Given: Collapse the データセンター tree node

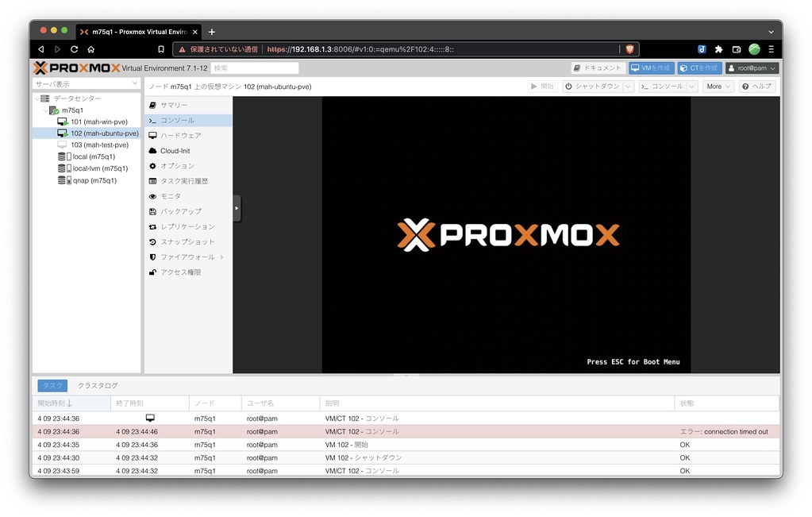Looking at the screenshot, I should point(37,98).
